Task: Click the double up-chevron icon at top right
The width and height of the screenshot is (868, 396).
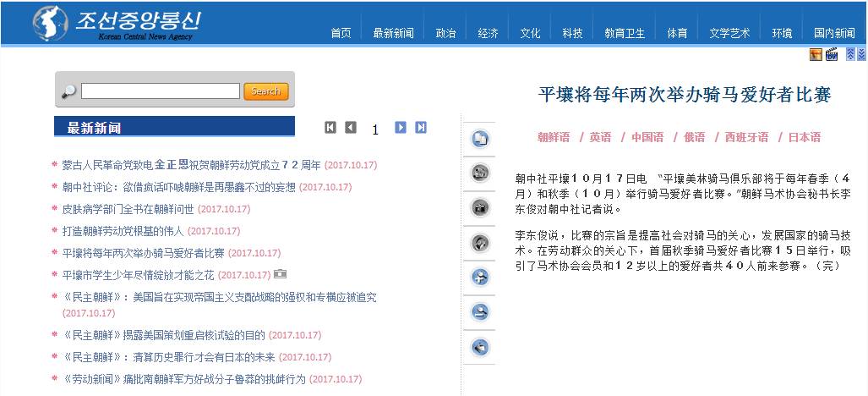Action: tap(850, 54)
